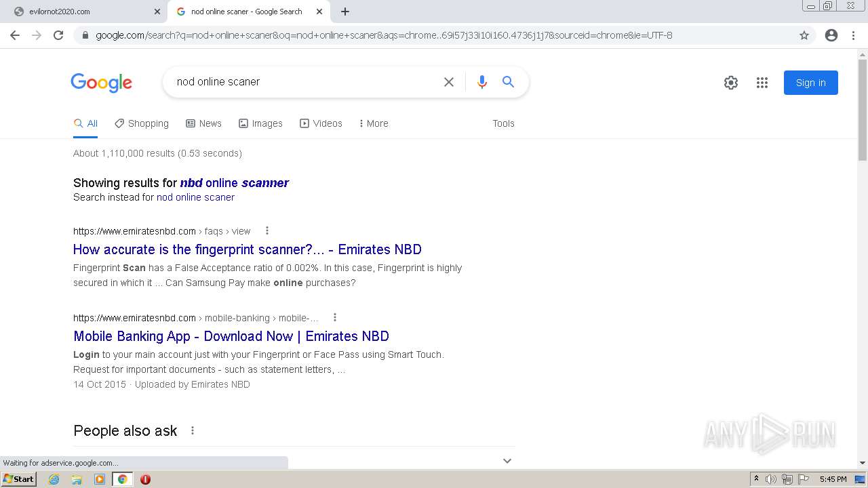Select the nod online scaner tab
868x488 pixels.
pos(247,12)
